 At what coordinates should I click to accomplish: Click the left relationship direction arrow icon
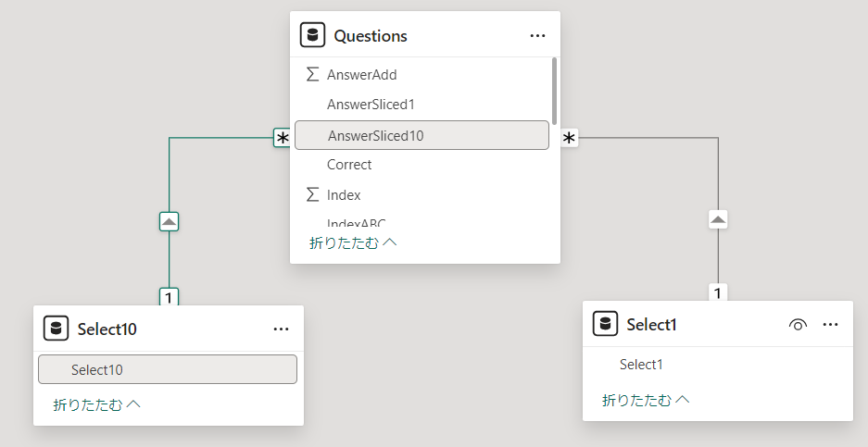[169, 221]
